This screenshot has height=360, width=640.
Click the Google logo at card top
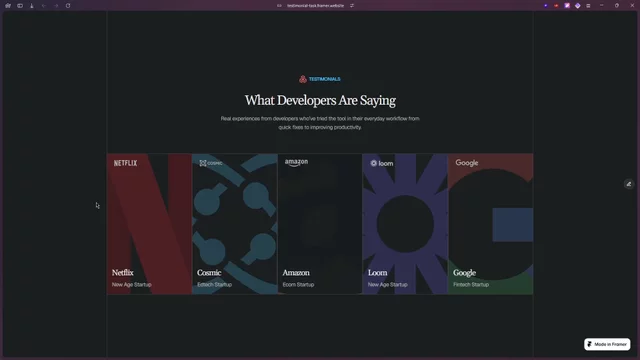[467, 162]
